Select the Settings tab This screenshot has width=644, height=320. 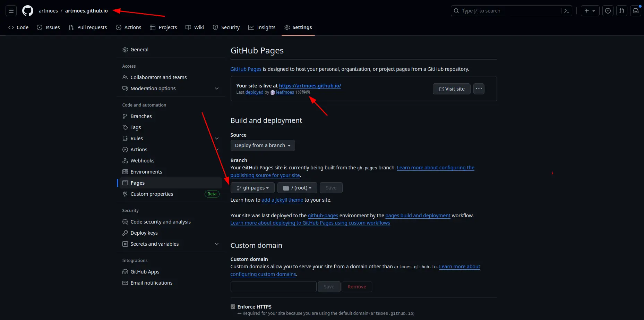click(298, 27)
